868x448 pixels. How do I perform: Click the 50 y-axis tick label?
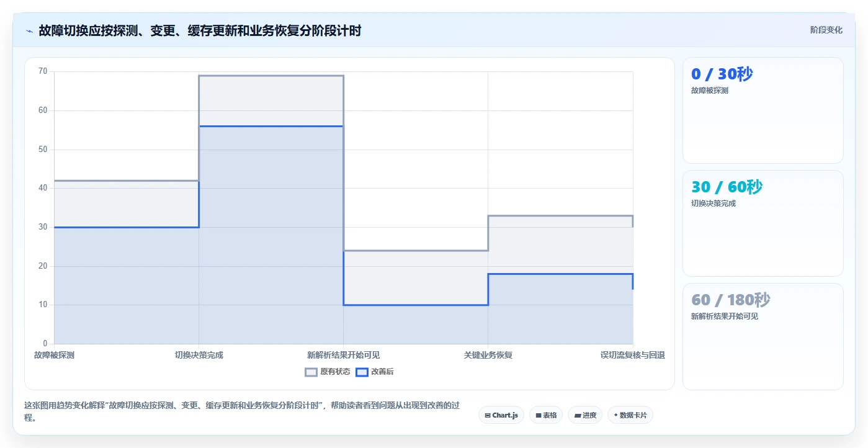43,150
